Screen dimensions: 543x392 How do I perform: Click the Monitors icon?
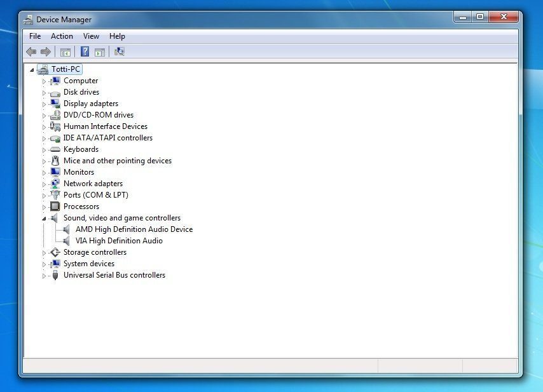pos(55,172)
